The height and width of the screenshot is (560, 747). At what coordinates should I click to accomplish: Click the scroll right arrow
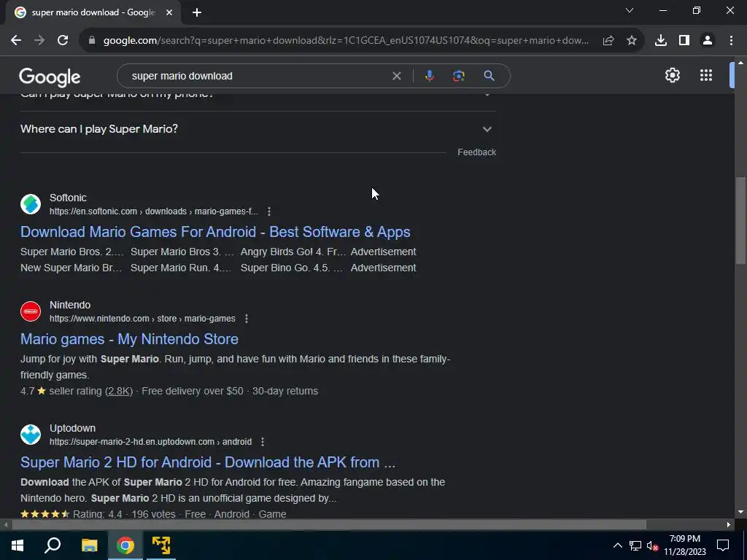pos(729,525)
